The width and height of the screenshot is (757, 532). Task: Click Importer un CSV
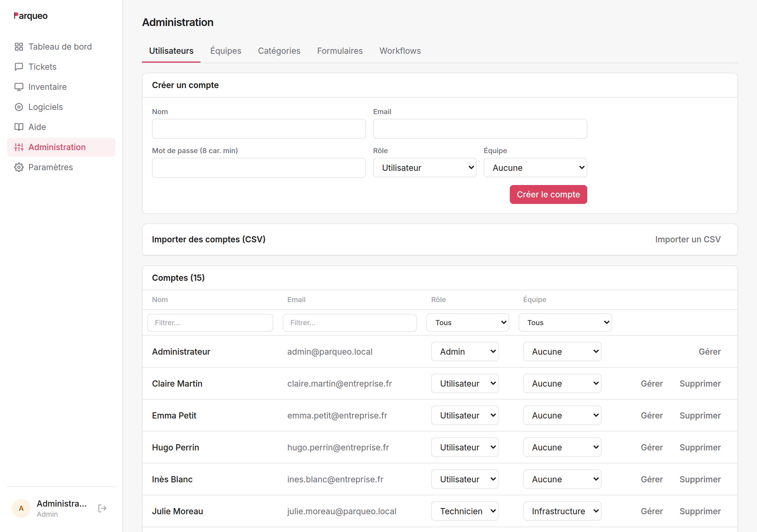click(x=688, y=239)
